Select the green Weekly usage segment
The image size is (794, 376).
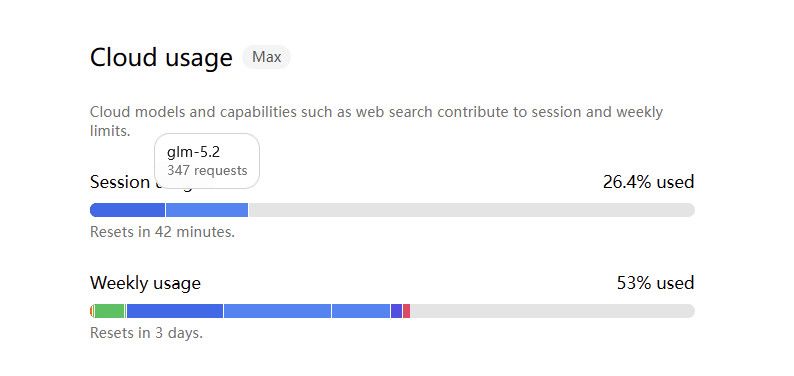click(x=109, y=311)
